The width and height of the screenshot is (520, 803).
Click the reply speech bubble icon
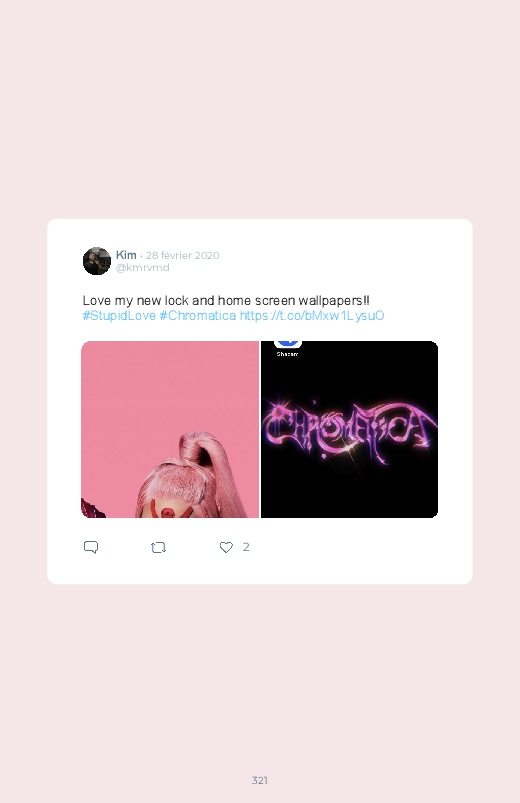(x=91, y=547)
